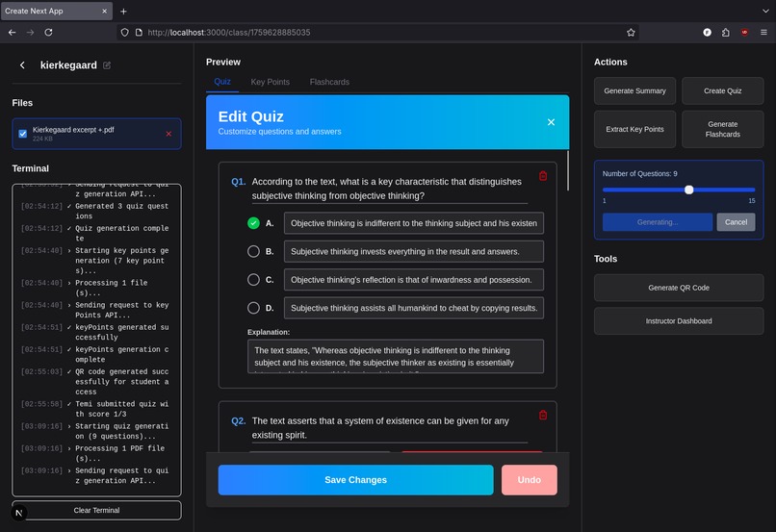
Task: Delete question Q1 with trash icon
Action: coord(543,175)
